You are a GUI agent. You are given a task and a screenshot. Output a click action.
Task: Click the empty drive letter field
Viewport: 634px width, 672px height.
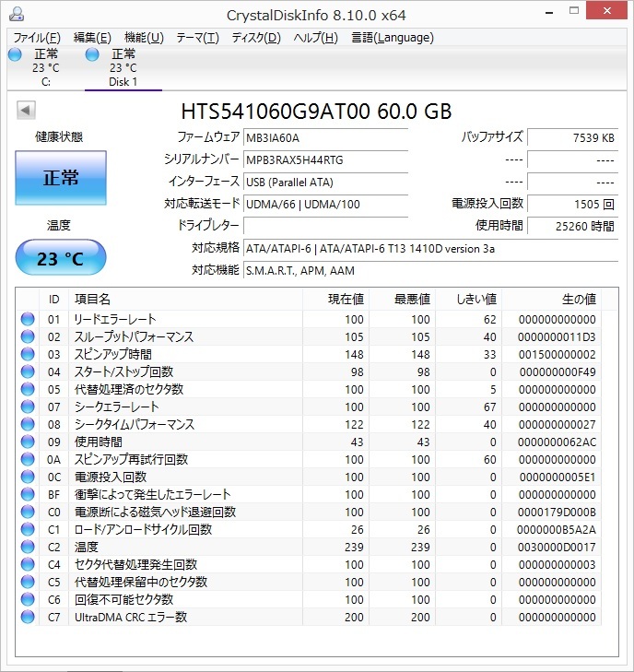[325, 226]
